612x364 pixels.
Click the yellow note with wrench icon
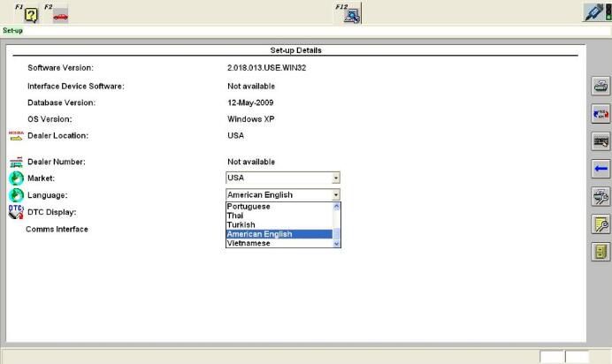(x=601, y=224)
